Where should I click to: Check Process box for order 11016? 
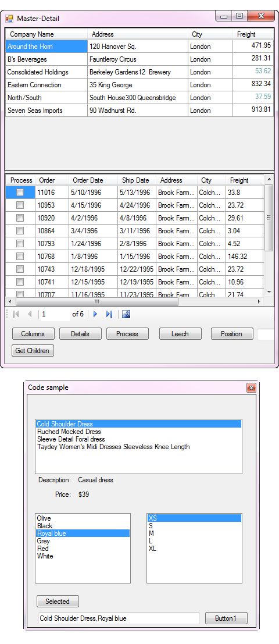tap(20, 192)
